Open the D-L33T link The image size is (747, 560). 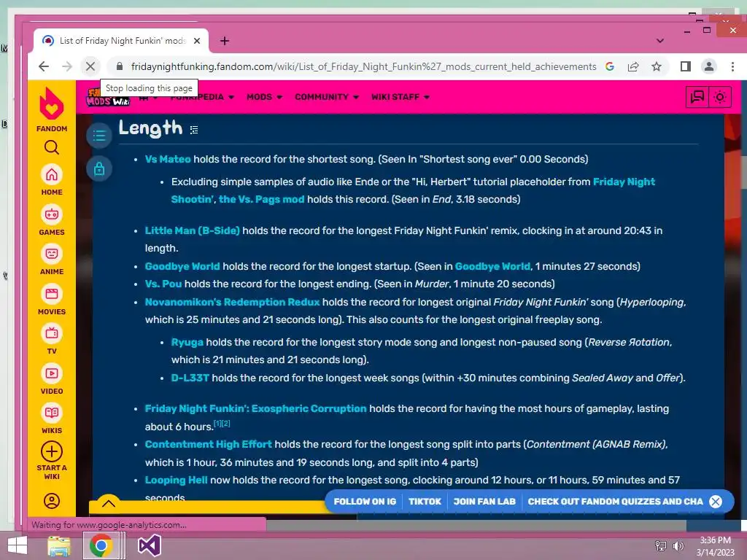(x=190, y=378)
